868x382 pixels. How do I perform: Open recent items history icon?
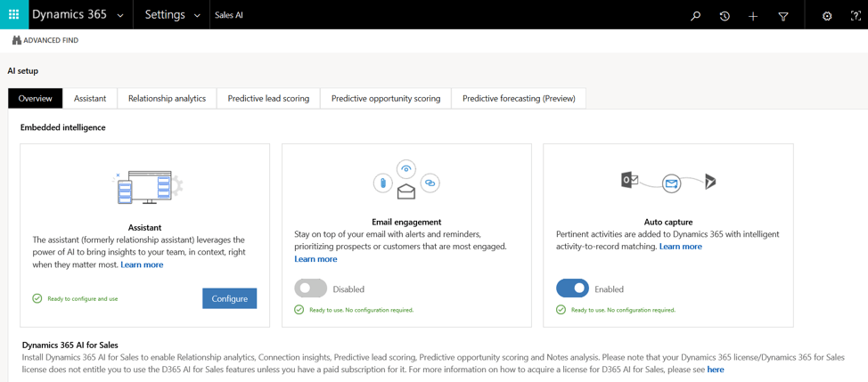pos(724,16)
